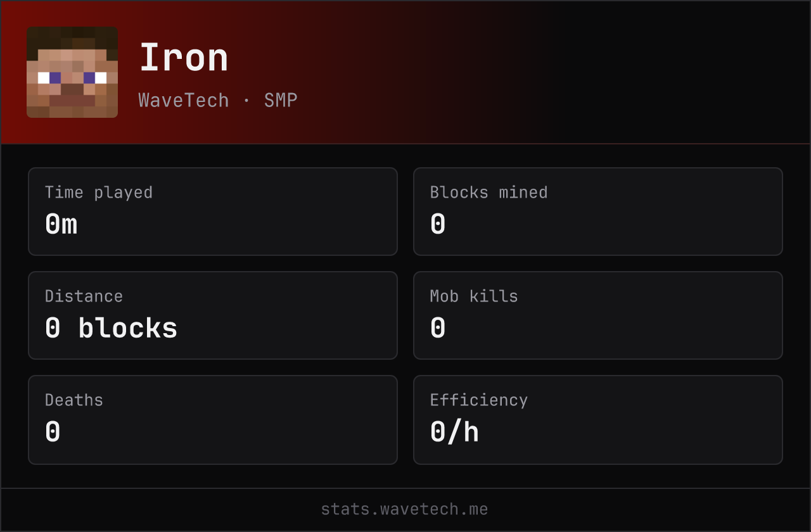Select the 0/h efficiency value
Image resolution: width=811 pixels, height=532 pixels.
coord(454,432)
